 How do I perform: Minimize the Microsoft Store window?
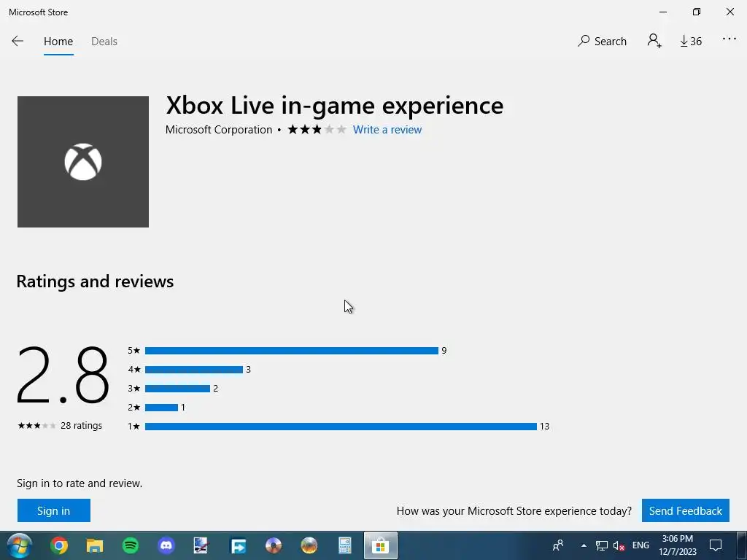coord(663,12)
